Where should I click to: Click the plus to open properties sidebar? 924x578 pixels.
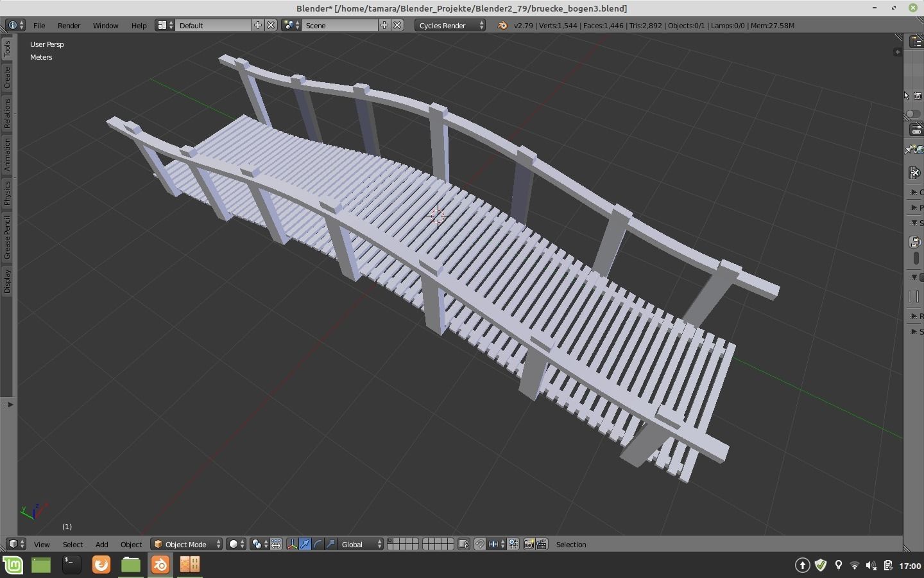pyautogui.click(x=897, y=52)
